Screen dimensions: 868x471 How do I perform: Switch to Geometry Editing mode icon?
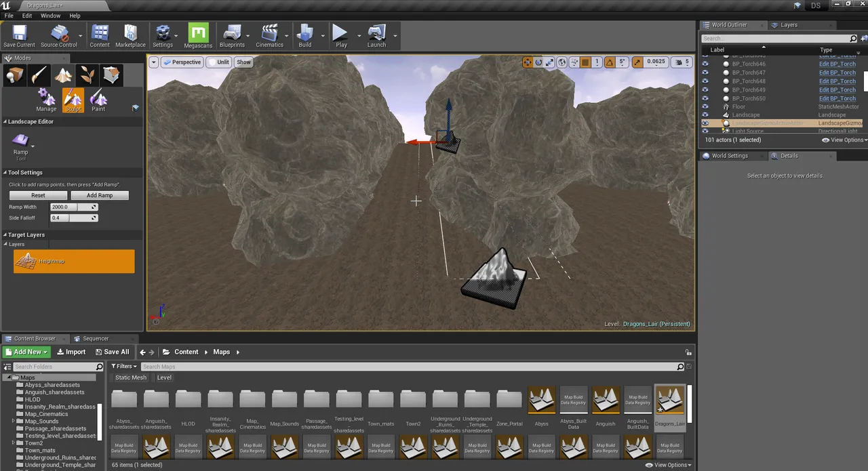pyautogui.click(x=112, y=75)
